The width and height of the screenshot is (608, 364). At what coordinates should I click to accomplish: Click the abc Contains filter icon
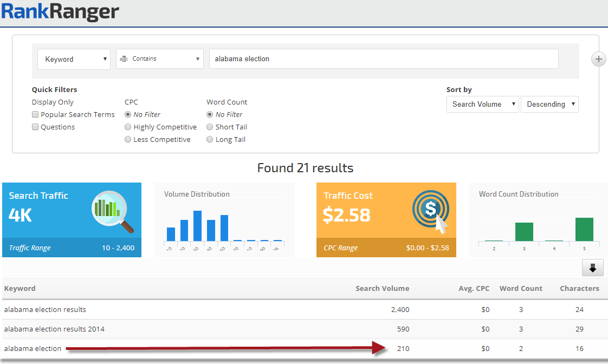pyautogui.click(x=124, y=59)
